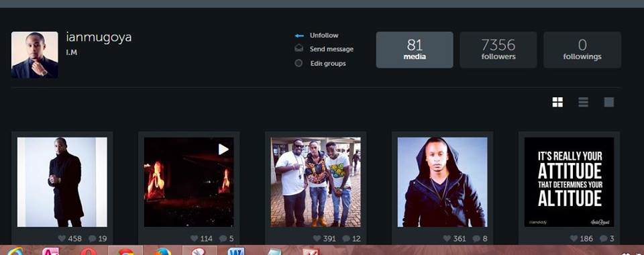Switch to single large image view
This screenshot has height=255, width=644.
pyautogui.click(x=608, y=102)
